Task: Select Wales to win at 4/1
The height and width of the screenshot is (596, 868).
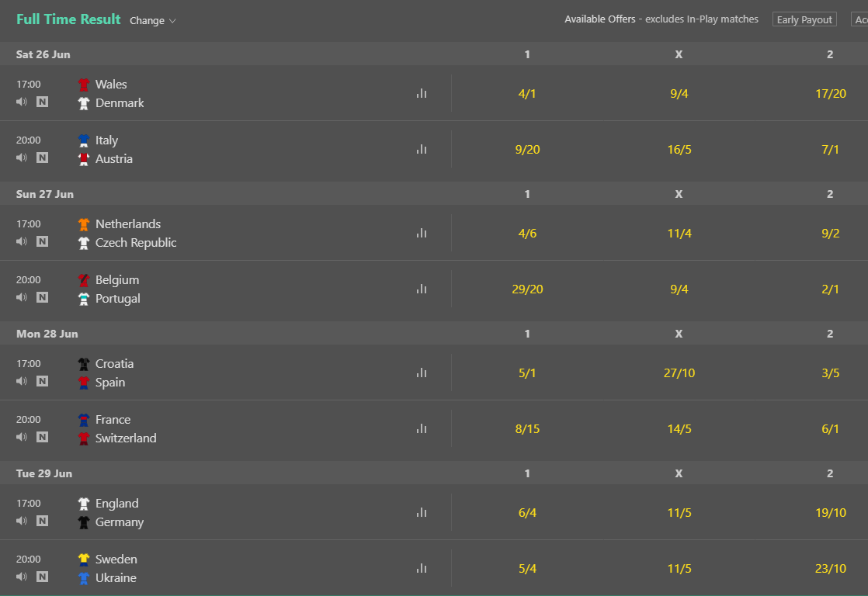Action: pyautogui.click(x=527, y=93)
